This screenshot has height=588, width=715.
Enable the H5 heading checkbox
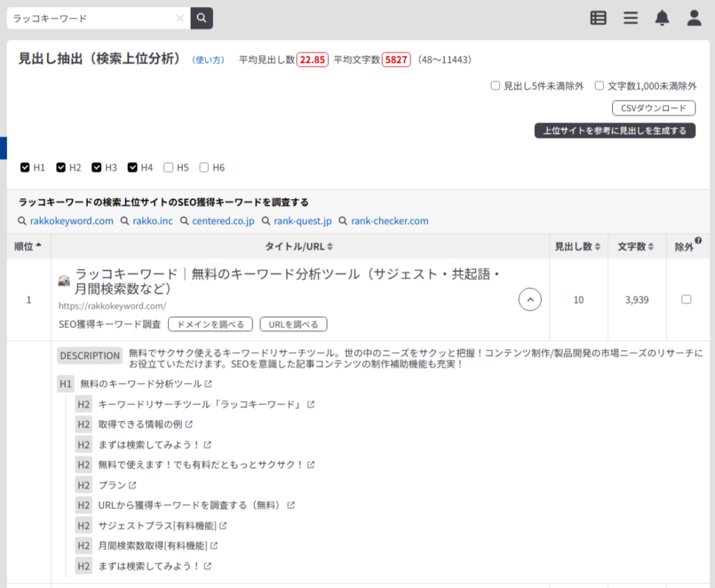point(168,168)
